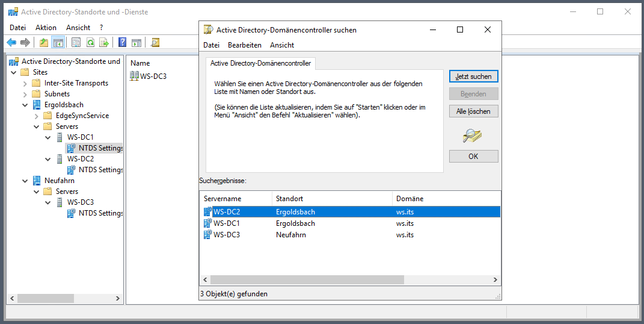Click right arrow of tree pane scrollbar
The image size is (644, 324).
click(118, 298)
